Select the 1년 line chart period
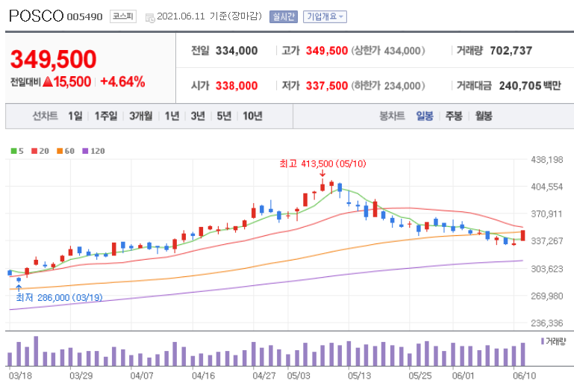This screenshot has width=574, height=392. coord(172,116)
